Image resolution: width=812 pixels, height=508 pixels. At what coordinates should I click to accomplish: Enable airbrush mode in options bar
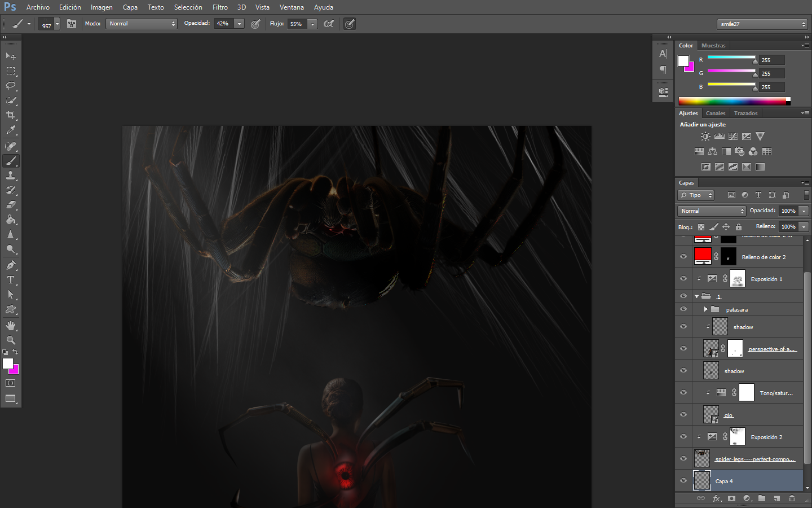point(329,24)
